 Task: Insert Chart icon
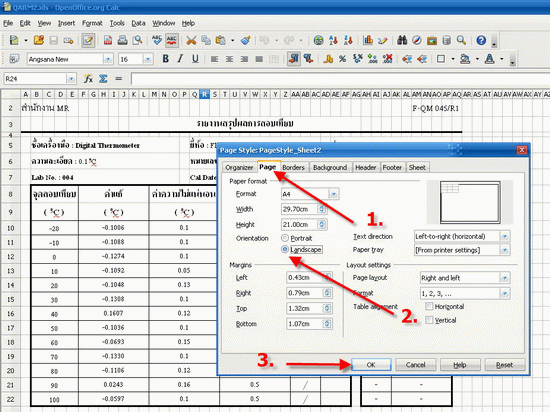click(x=368, y=40)
